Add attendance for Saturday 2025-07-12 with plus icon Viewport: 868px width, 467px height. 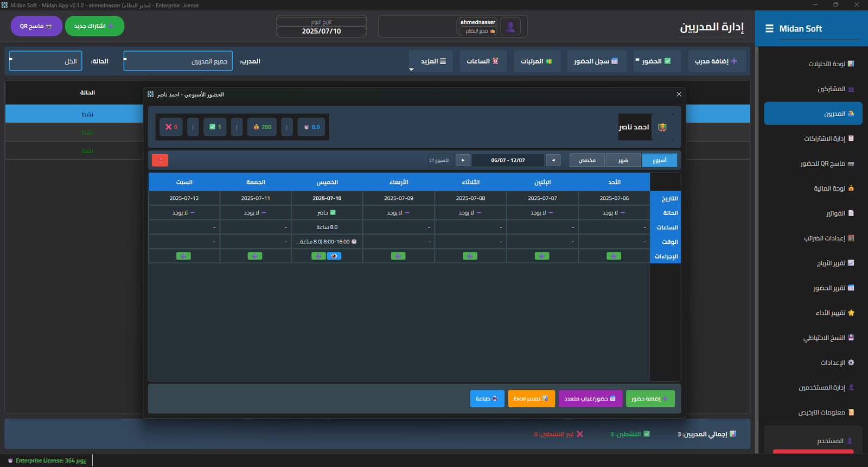[x=183, y=256]
